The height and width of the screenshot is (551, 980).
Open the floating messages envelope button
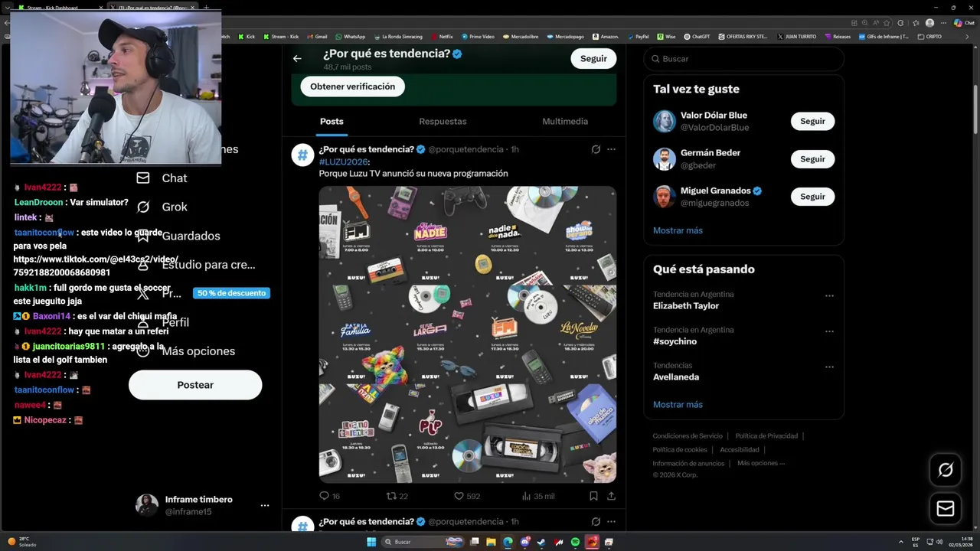tap(946, 509)
